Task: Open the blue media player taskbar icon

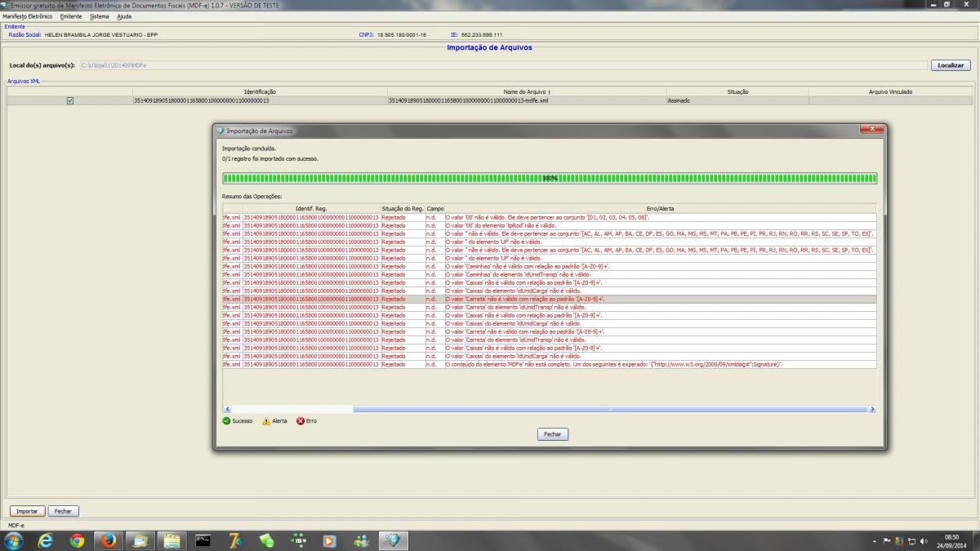Action: [330, 540]
